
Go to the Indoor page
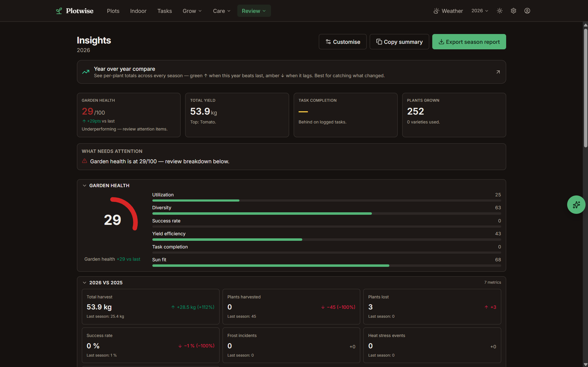tap(138, 11)
